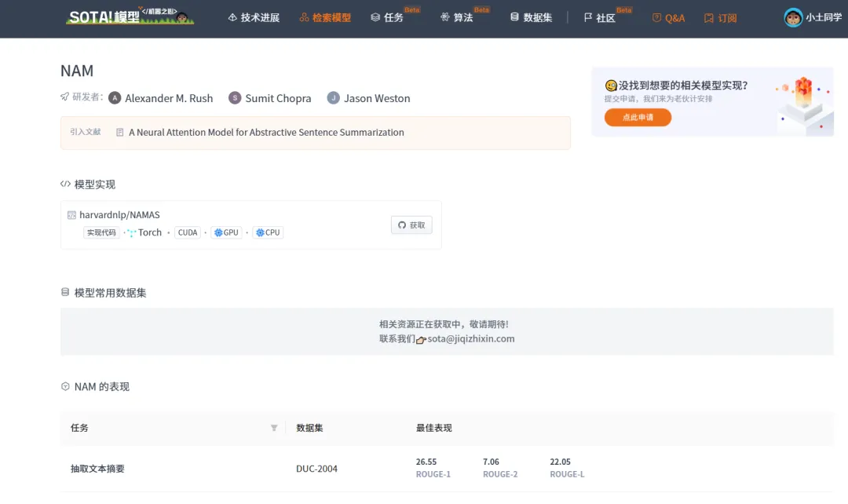Viewport: 848px width, 504px height.
Task: Click the J avatar of Jason Weston
Action: [x=333, y=98]
